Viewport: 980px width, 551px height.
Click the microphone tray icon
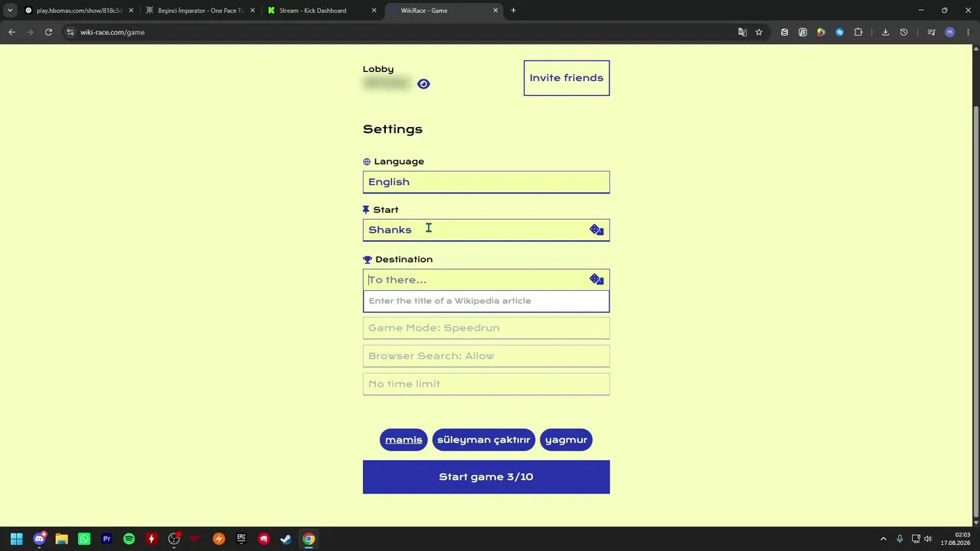(x=900, y=539)
